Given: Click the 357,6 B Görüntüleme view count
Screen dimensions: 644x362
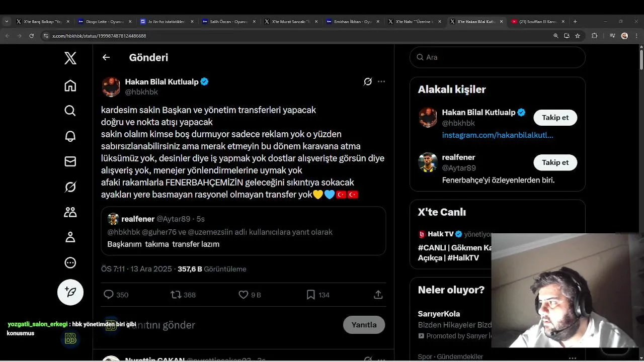Looking at the screenshot, I should (x=212, y=269).
